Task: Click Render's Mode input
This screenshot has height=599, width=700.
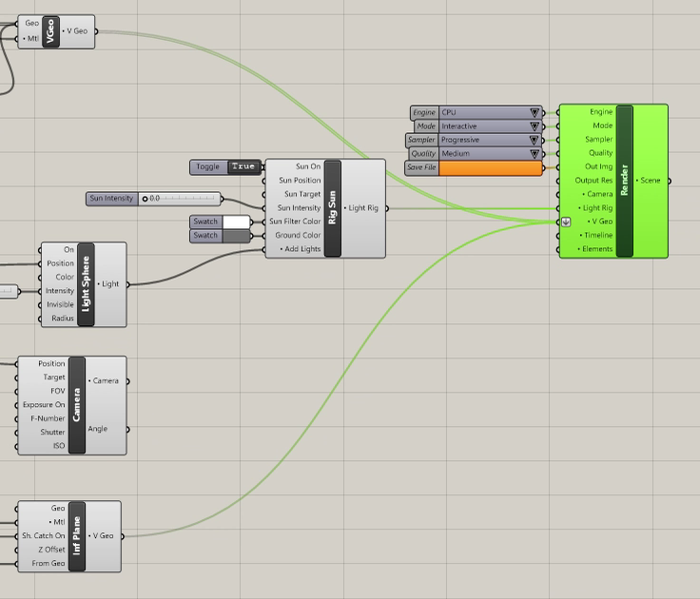Action: click(603, 126)
